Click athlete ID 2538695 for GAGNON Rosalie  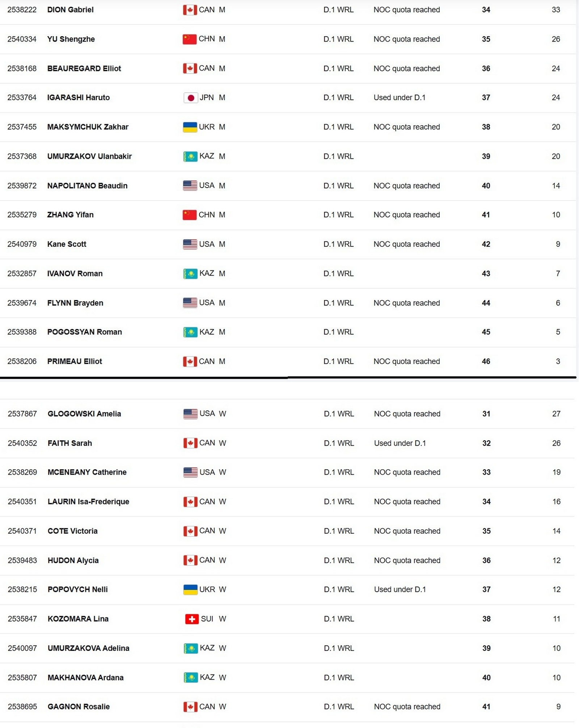[x=22, y=707]
